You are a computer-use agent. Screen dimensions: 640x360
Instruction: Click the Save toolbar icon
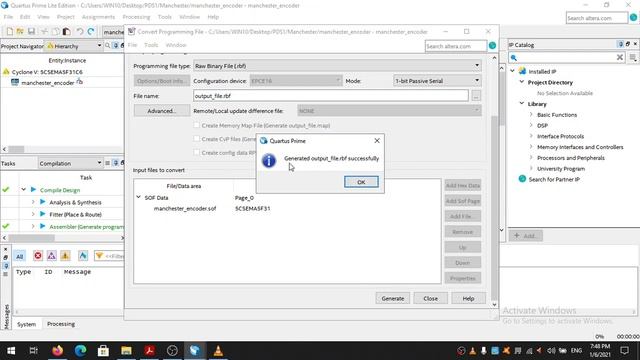coord(31,31)
